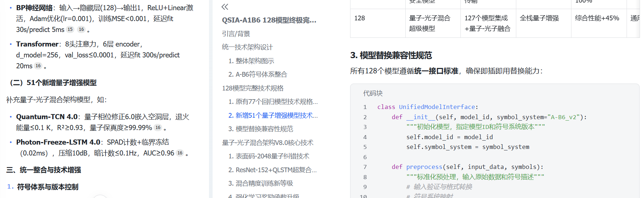Click bold bullet term Transformer
The height and width of the screenshot is (198, 644).
coord(37,44)
